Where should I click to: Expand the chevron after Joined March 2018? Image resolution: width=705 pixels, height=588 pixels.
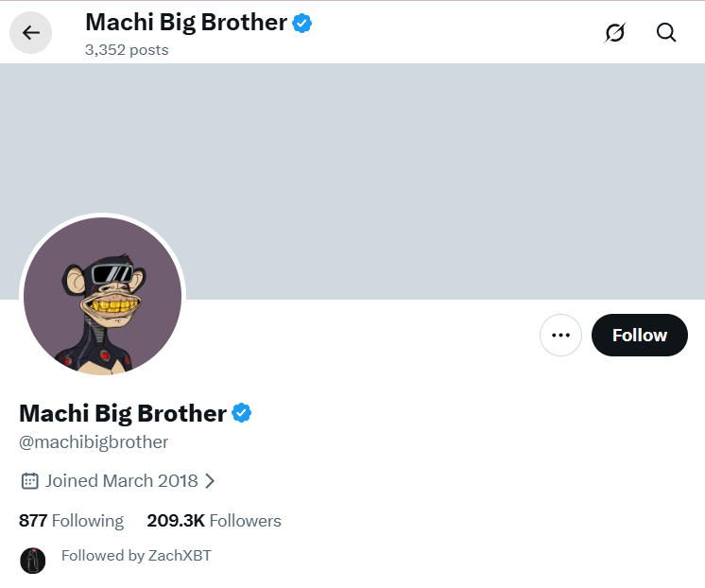click(x=210, y=481)
